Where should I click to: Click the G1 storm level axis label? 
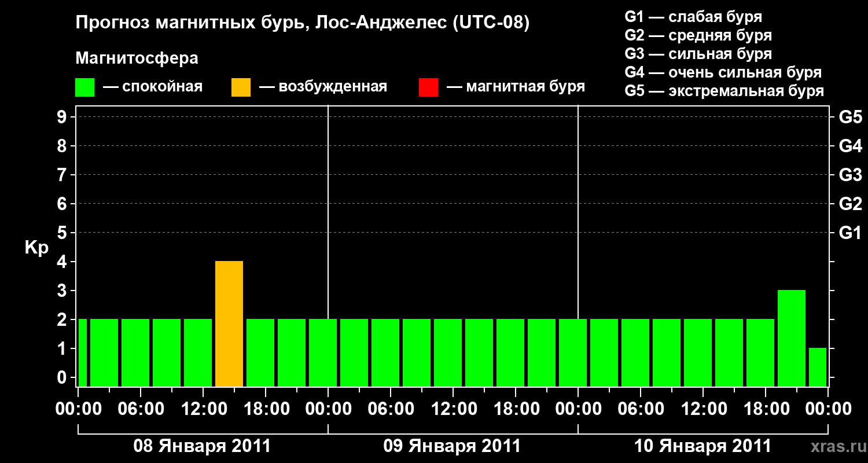coord(850,233)
